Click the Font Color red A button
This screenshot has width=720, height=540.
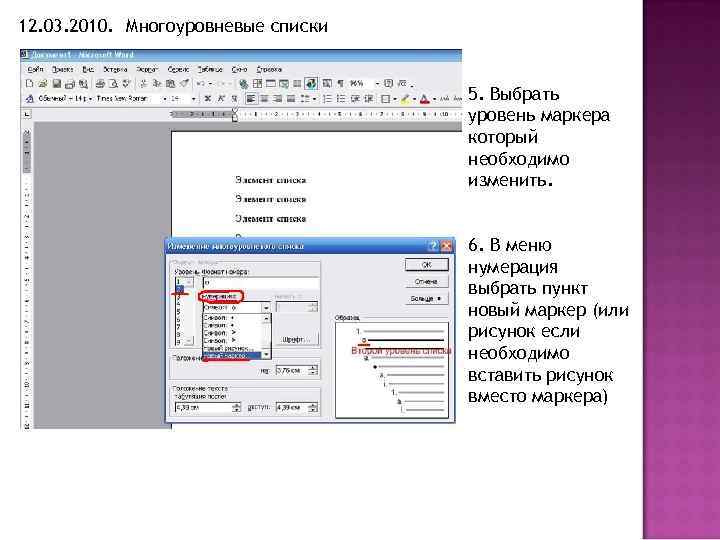pos(424,99)
